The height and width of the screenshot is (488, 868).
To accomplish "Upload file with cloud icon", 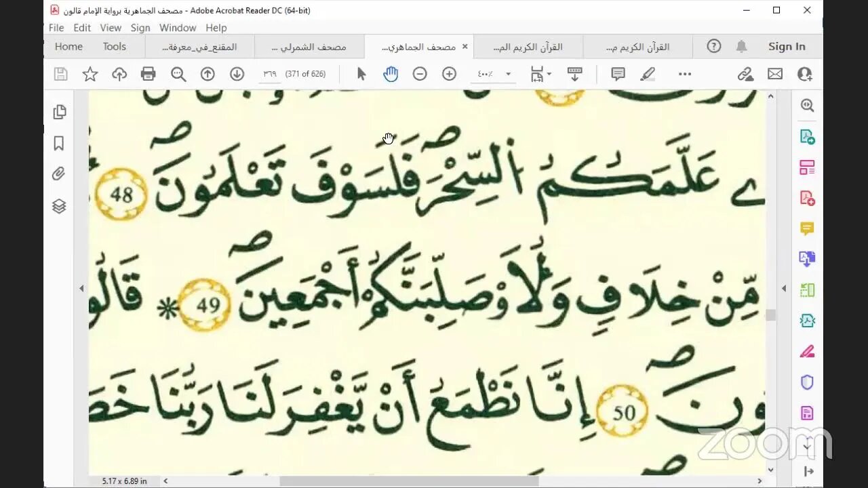I will [119, 74].
